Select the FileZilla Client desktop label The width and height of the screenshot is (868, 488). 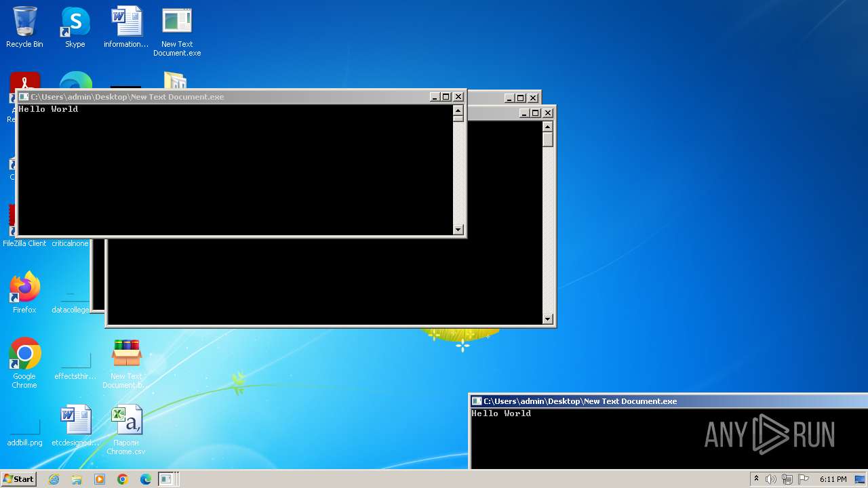[24, 243]
